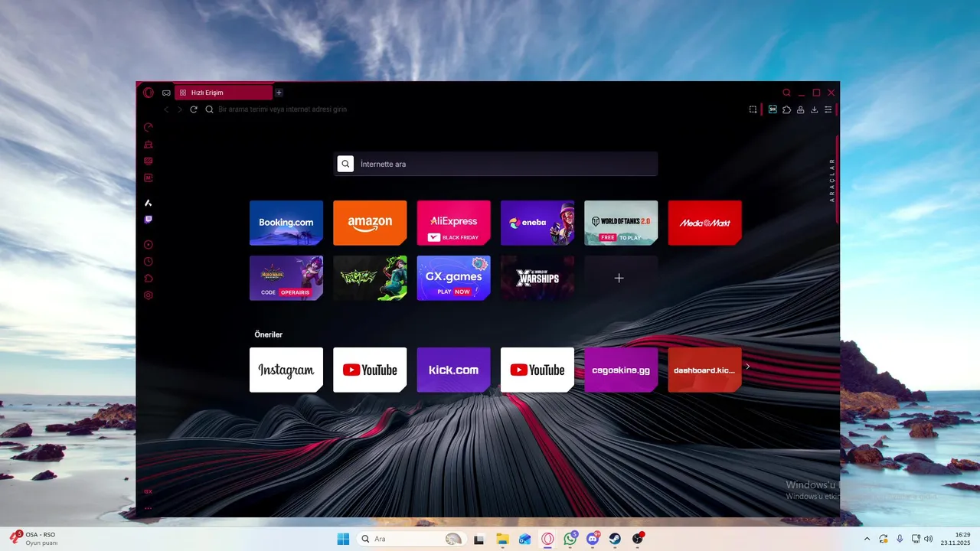Open the Booking.com speed dial tile
This screenshot has width=980, height=551.
(286, 223)
